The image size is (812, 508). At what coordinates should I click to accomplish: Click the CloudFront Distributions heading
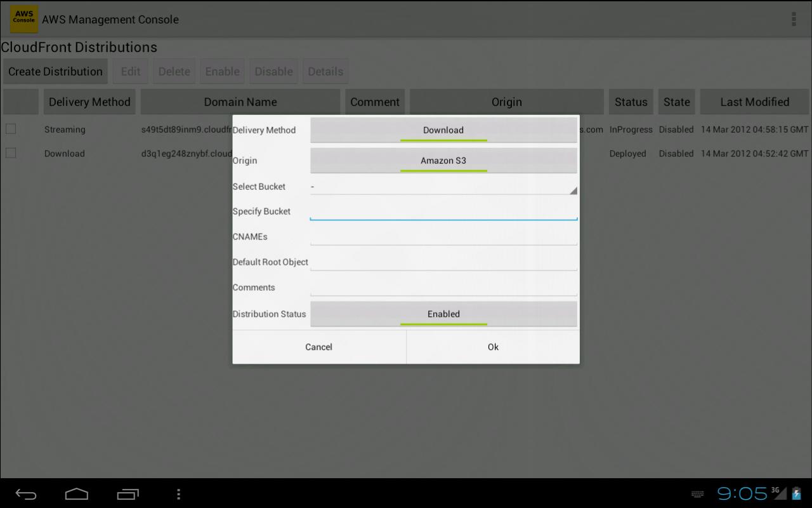[79, 48]
